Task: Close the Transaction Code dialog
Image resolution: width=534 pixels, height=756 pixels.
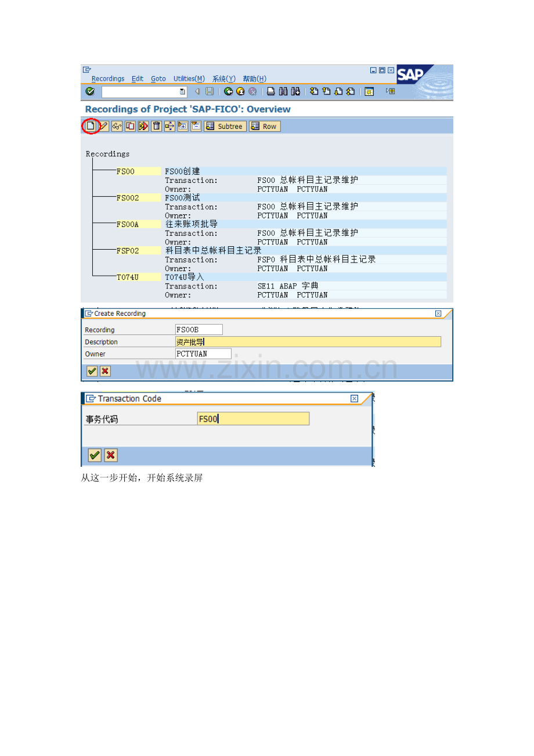Action: [x=354, y=398]
